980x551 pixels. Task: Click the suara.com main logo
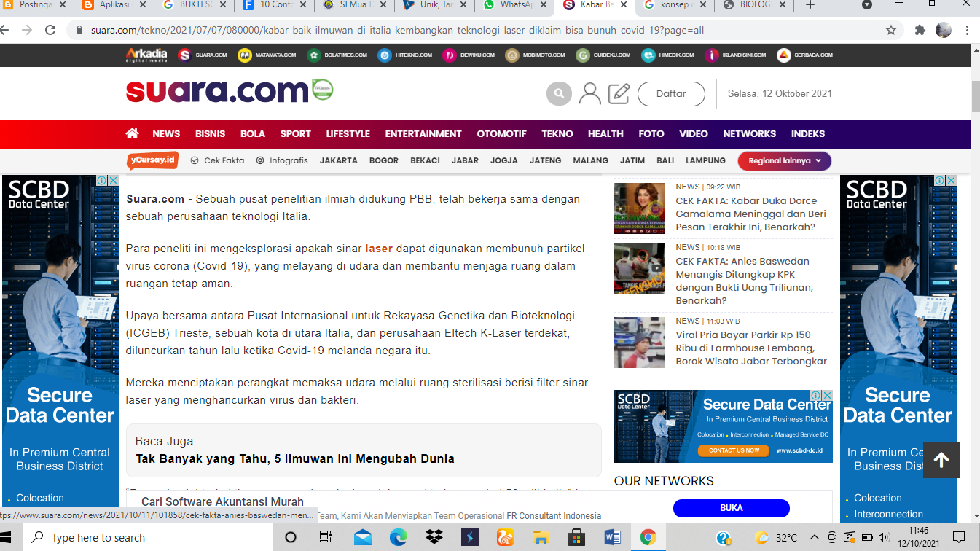217,92
